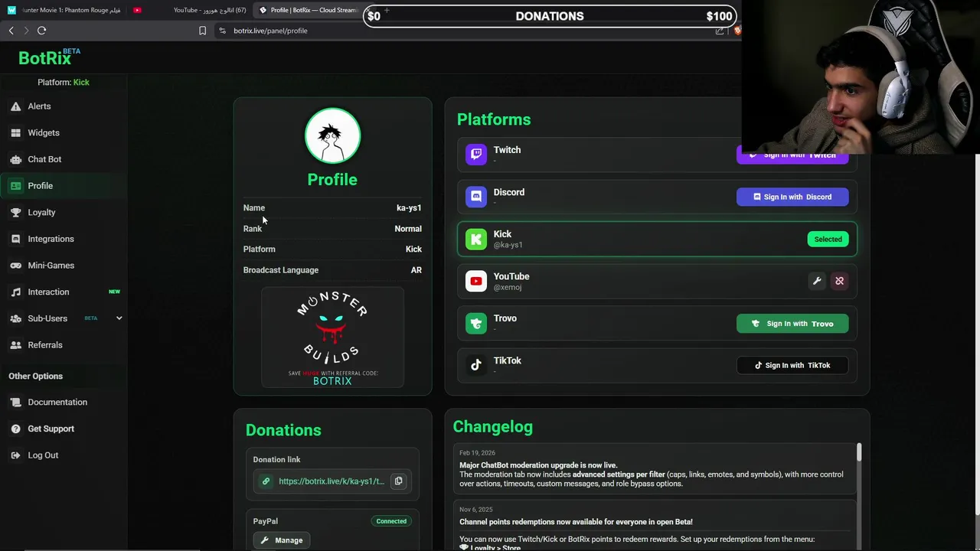Viewport: 980px width, 551px height.
Task: Click the changelog date "Nov 6, 2025"
Action: coord(476,510)
